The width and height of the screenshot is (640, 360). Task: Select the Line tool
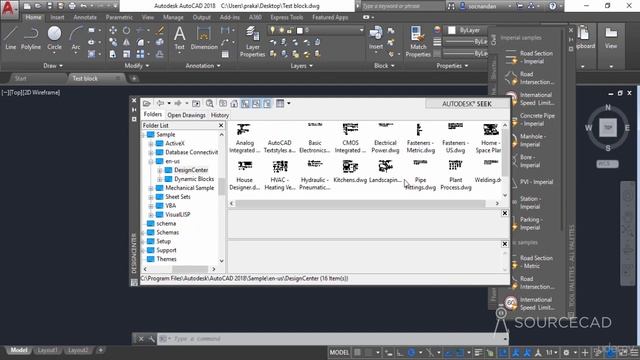(x=11, y=38)
